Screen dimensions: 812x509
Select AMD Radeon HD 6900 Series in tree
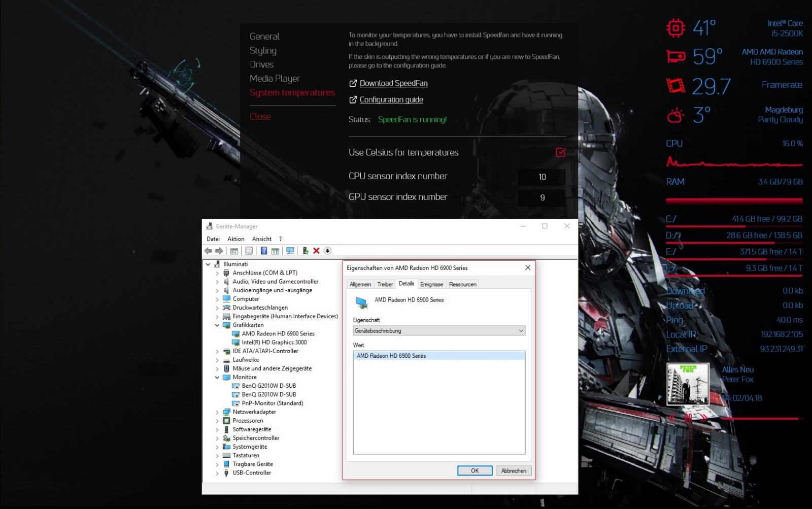[278, 334]
